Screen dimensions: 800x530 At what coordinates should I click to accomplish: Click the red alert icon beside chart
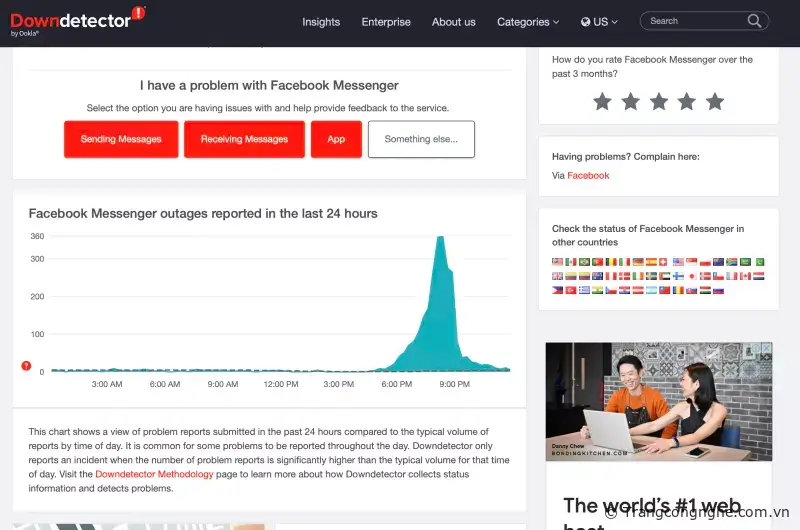[27, 366]
